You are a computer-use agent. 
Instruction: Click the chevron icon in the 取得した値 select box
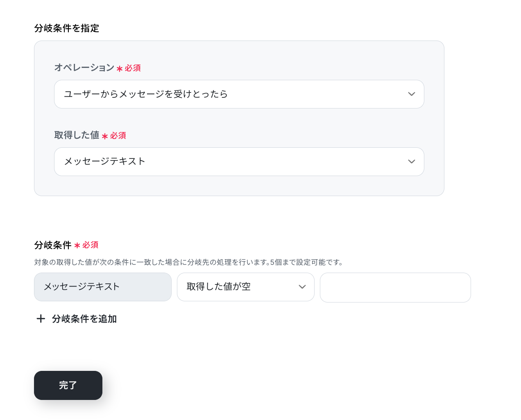(x=412, y=162)
